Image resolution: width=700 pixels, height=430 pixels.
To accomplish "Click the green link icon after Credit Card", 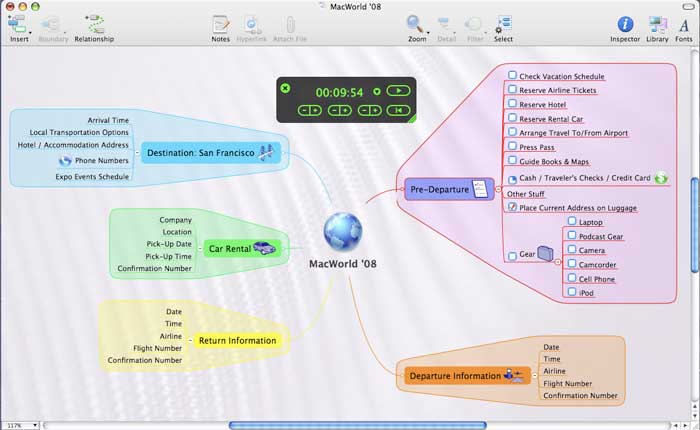I will 661,178.
